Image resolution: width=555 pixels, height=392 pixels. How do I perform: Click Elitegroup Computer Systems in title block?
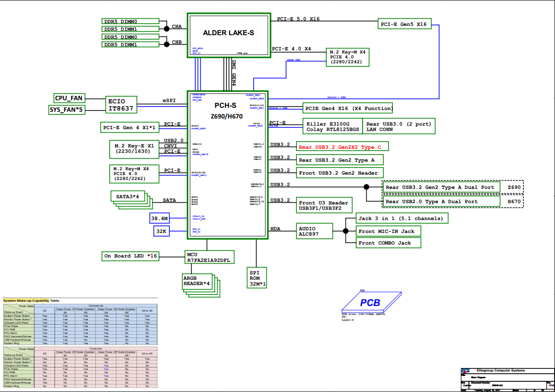coord(501,371)
